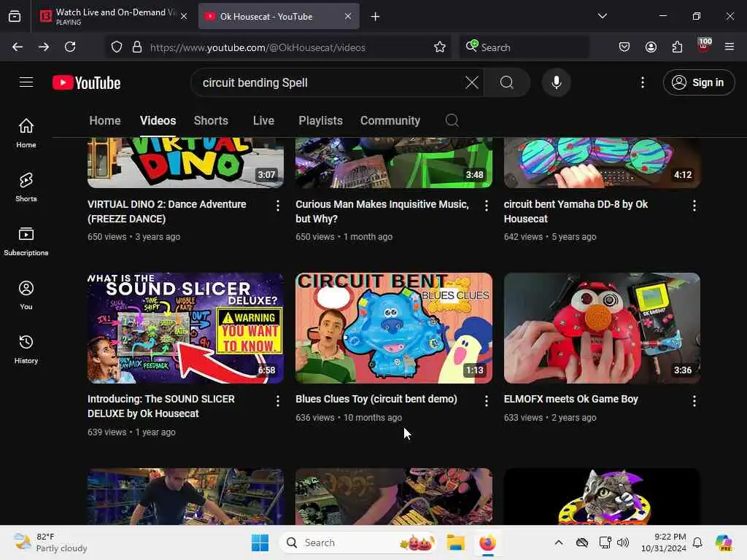Viewport: 747px width, 560px height.
Task: Bookmark this page with the star icon
Action: (440, 47)
